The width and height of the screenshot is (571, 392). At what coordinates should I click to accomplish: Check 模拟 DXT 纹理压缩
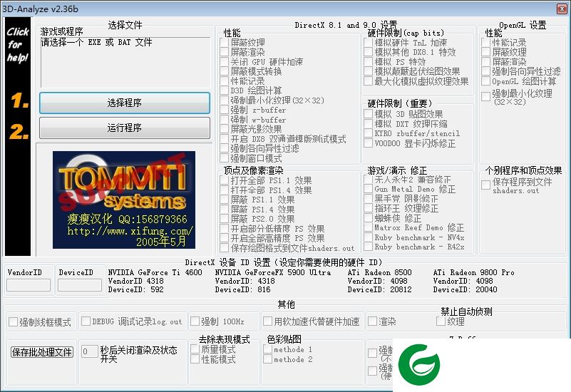click(x=368, y=124)
